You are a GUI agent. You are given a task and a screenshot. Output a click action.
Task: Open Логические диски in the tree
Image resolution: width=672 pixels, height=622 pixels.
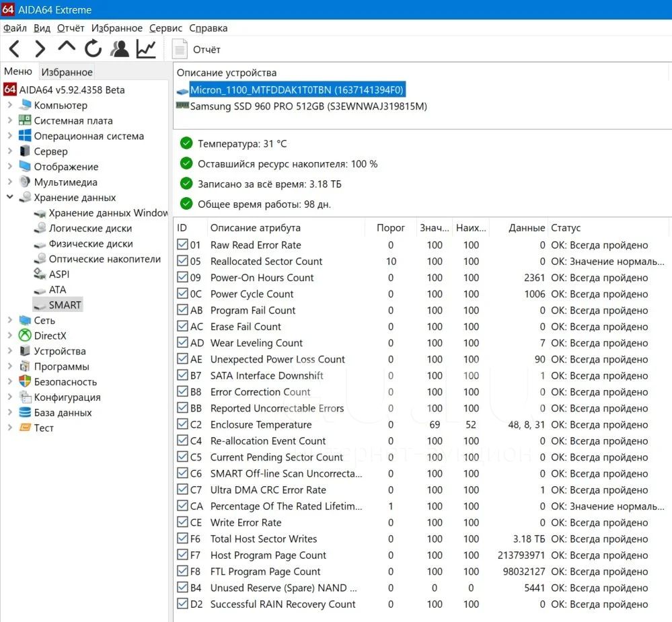90,228
